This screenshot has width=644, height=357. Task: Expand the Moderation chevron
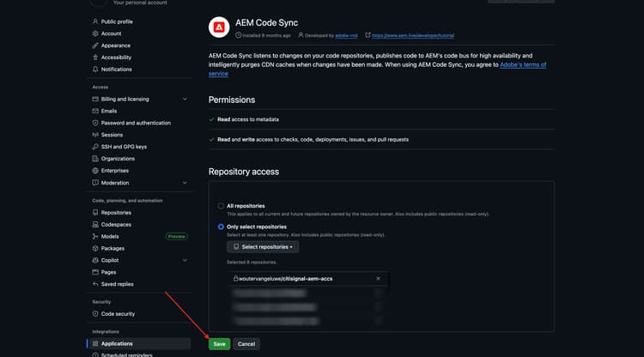click(185, 183)
